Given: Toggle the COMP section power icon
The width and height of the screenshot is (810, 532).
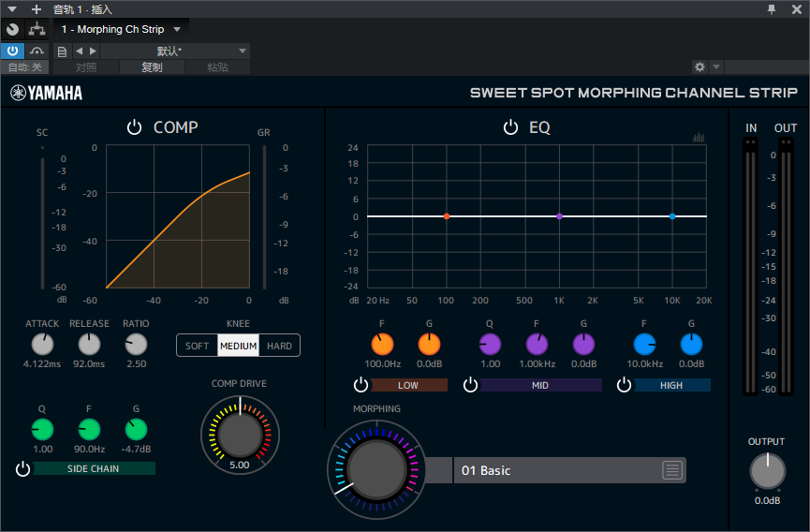Looking at the screenshot, I should (x=134, y=127).
